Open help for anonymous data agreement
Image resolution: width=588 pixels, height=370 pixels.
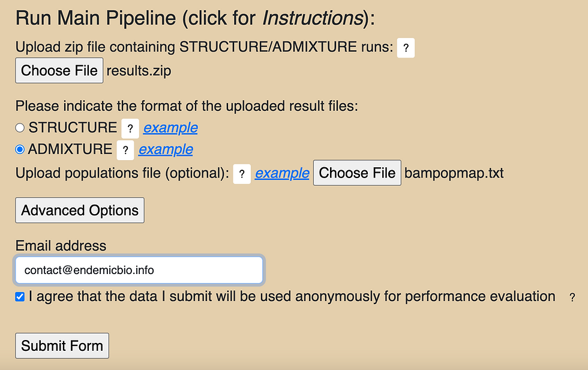tap(572, 297)
